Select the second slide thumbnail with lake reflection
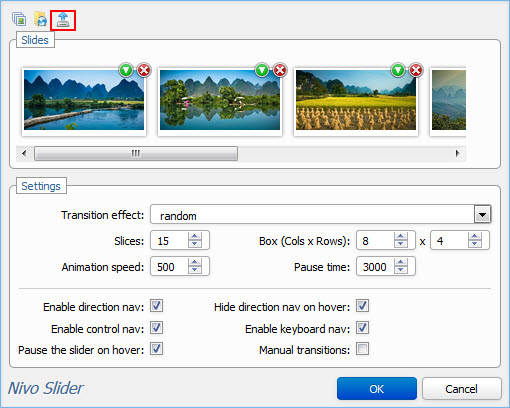The width and height of the screenshot is (510, 408). pos(220,100)
